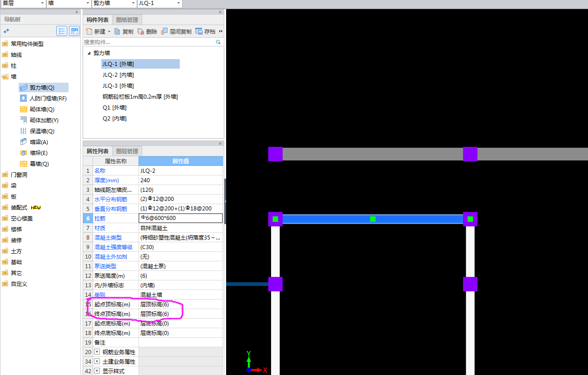Viewport: 588px width, 375px height.
Task: Select the 砌体墙(Q) masonry wall item
Action: 37,109
